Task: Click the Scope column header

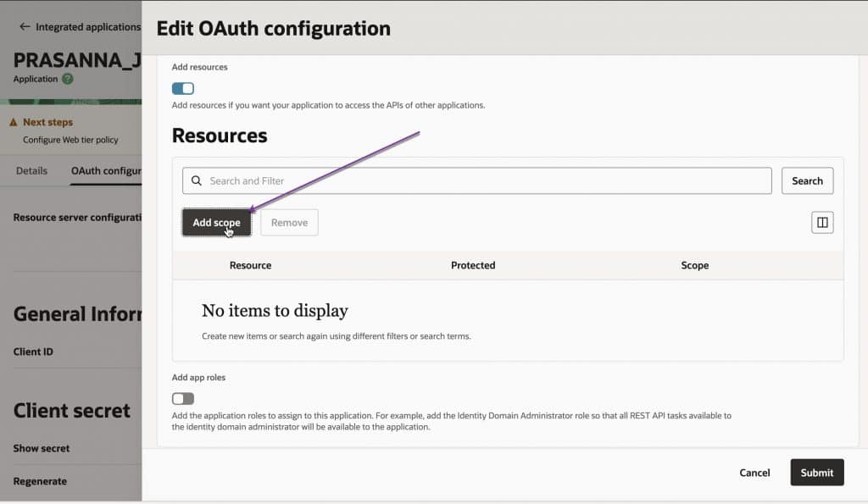Action: 694,265
